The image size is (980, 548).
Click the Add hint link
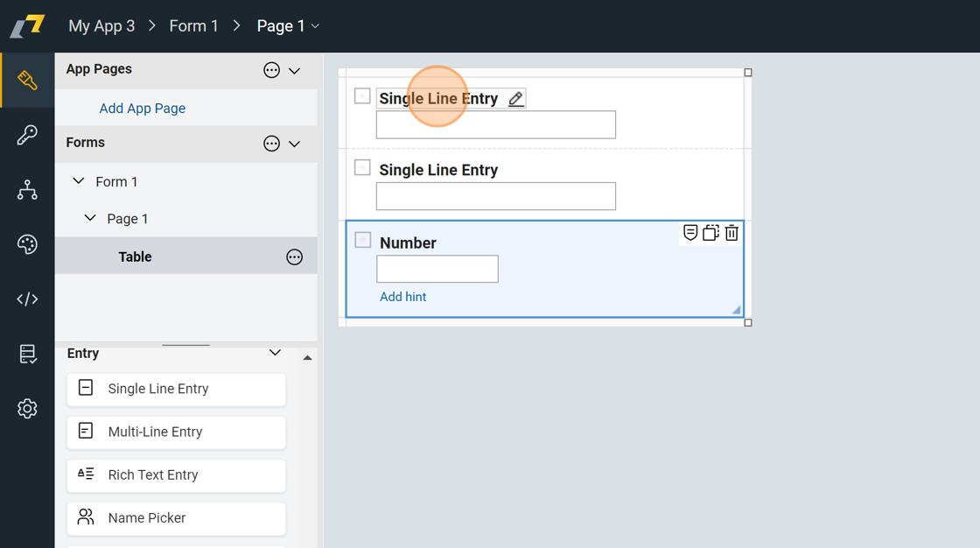tap(403, 297)
